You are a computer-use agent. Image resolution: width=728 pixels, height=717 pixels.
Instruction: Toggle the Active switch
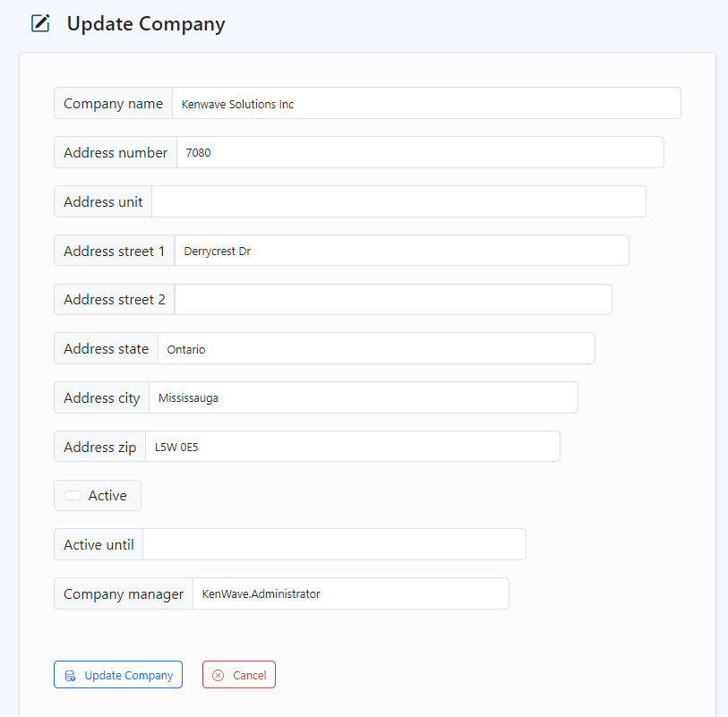tap(73, 496)
